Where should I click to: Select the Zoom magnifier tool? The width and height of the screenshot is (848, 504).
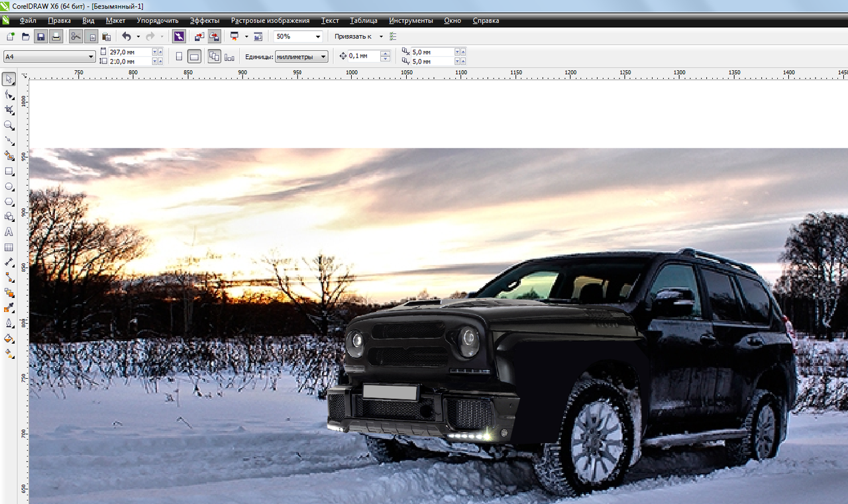click(9, 125)
